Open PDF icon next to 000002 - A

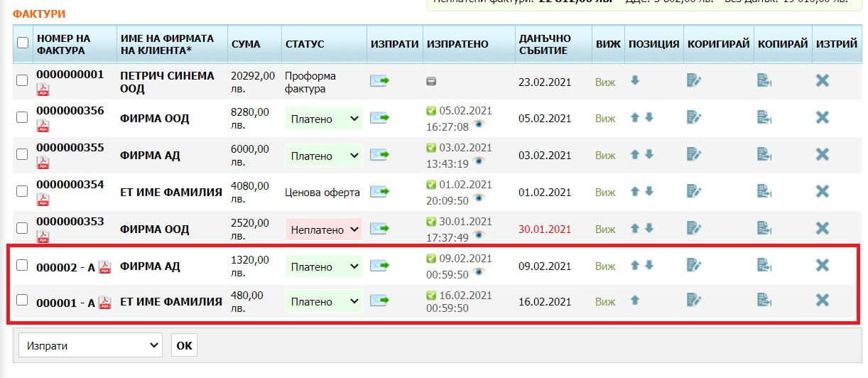click(105, 267)
